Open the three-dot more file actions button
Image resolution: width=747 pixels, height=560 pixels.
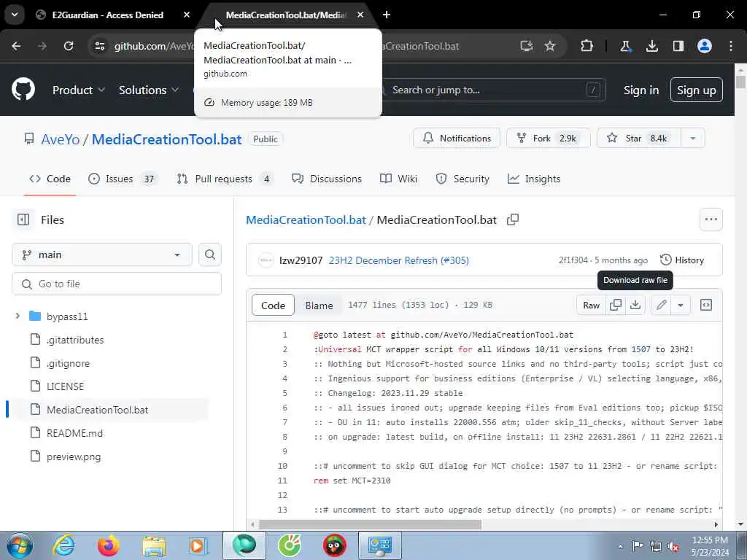tap(711, 219)
